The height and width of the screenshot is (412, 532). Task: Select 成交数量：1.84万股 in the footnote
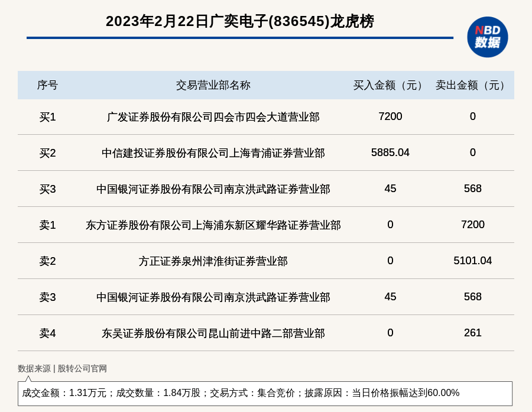click(x=158, y=393)
